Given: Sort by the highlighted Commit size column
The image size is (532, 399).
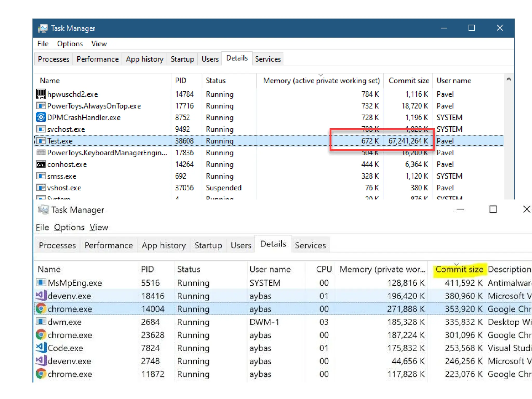Looking at the screenshot, I should point(459,269).
